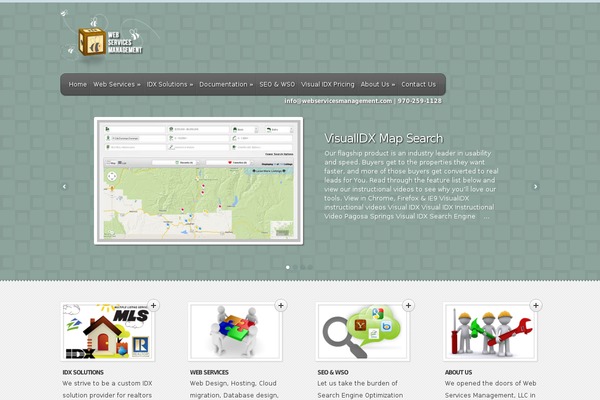Open plus icon on Web Services image

pyautogui.click(x=281, y=305)
